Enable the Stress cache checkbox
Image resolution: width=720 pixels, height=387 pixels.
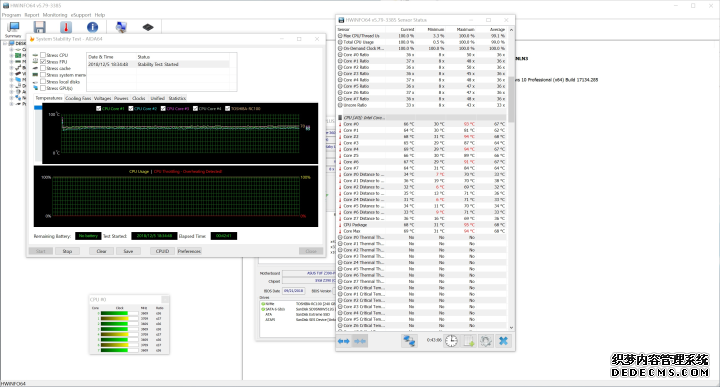point(43,68)
